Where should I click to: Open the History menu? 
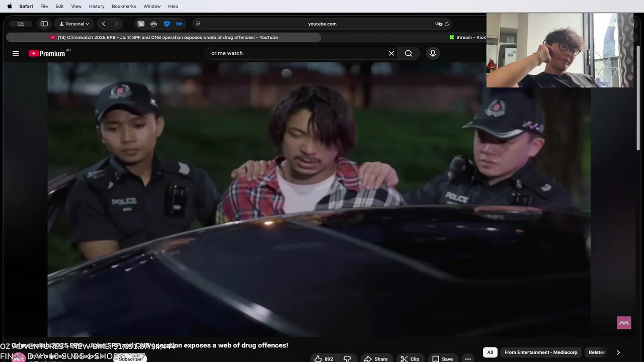(97, 6)
